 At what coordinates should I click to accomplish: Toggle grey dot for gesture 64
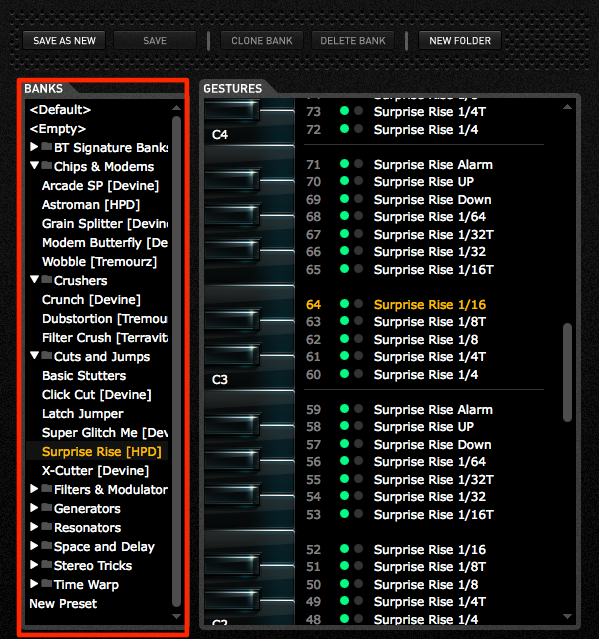coord(359,304)
